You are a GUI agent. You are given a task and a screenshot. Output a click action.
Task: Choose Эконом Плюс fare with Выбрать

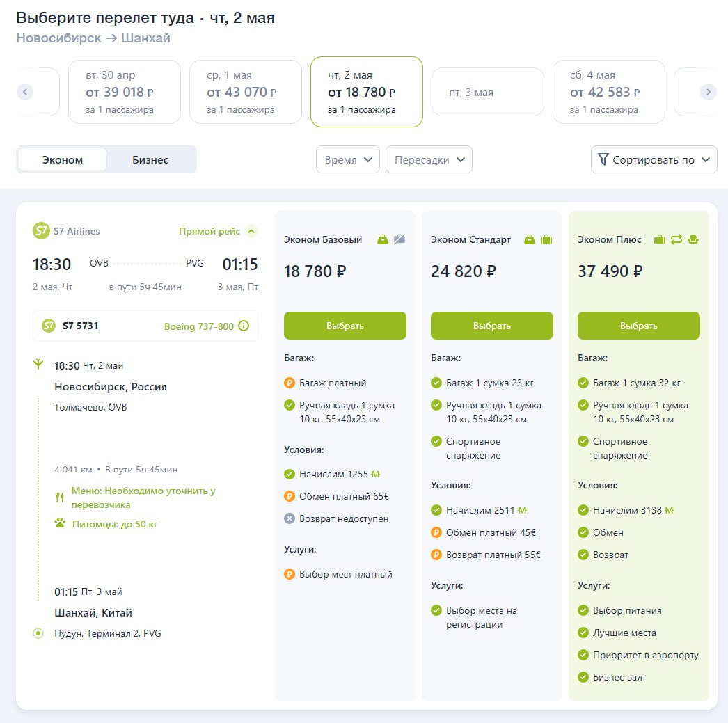[639, 326]
